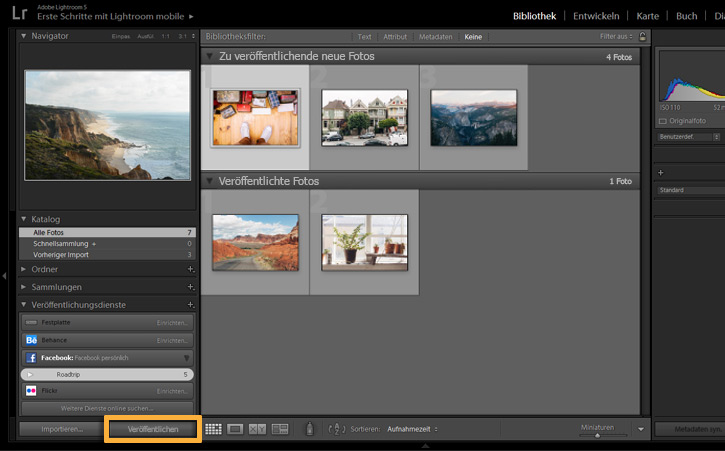Select the desk and shoes photo thumbnail

(x=255, y=117)
